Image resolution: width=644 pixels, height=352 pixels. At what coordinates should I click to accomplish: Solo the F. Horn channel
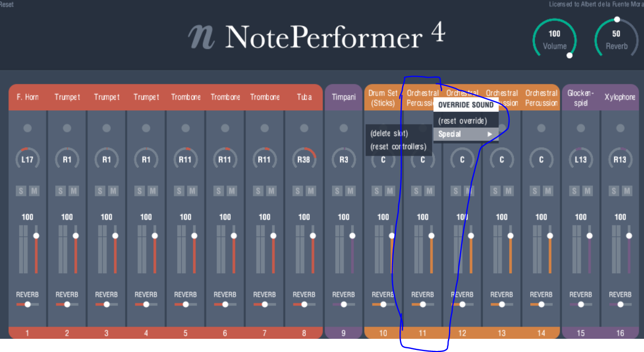tap(21, 191)
